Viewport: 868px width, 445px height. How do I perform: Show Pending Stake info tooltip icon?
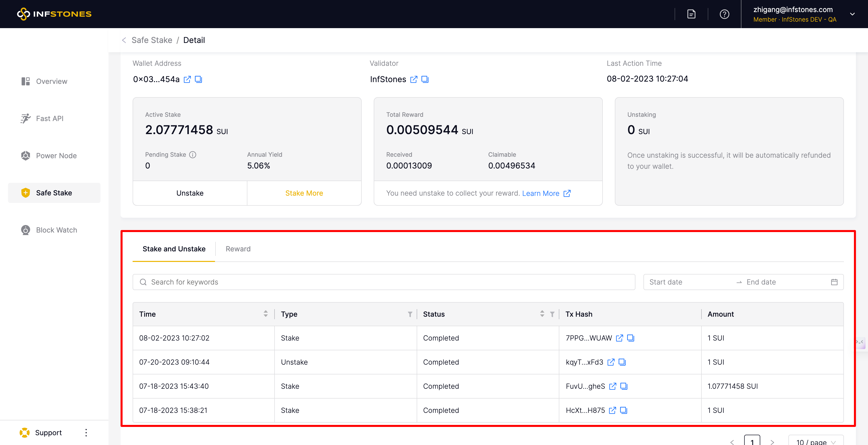193,155
